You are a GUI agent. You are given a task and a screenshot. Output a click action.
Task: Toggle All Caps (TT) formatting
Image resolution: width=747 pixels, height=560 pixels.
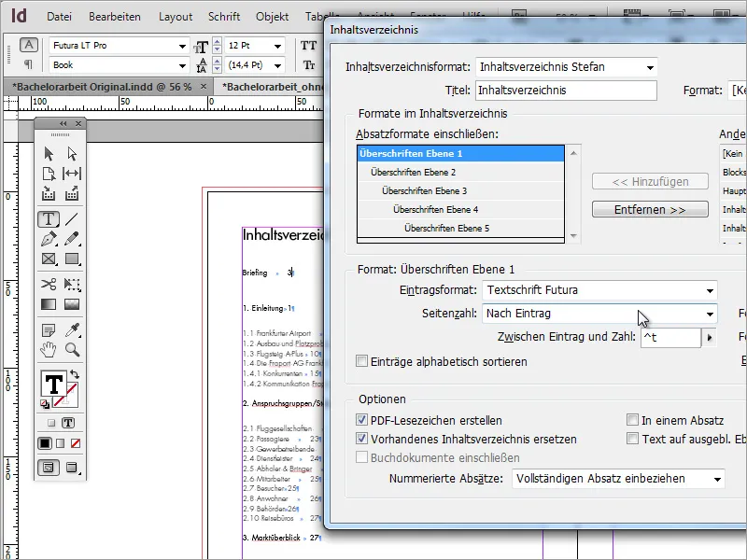point(308,46)
